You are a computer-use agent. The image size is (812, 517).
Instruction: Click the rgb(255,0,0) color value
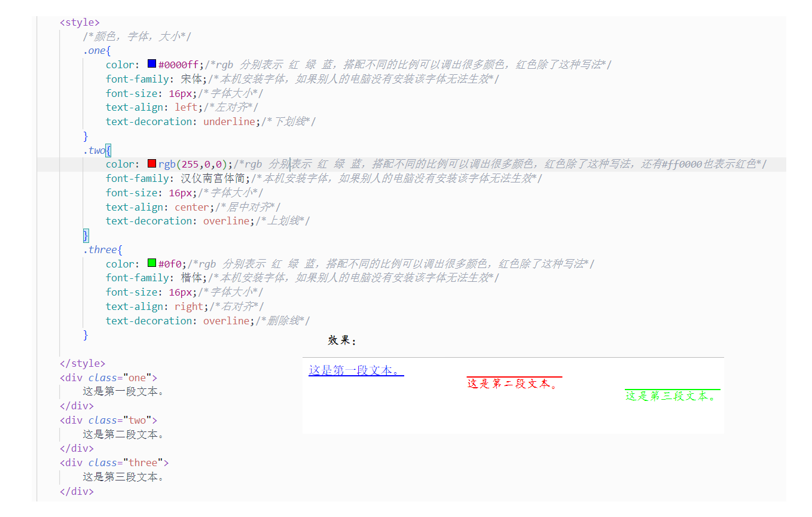point(193,164)
